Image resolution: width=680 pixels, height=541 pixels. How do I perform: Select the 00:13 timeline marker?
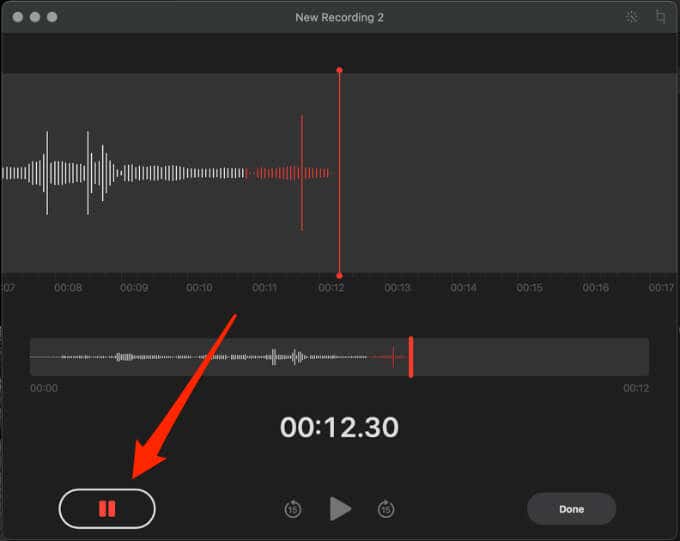tap(397, 288)
